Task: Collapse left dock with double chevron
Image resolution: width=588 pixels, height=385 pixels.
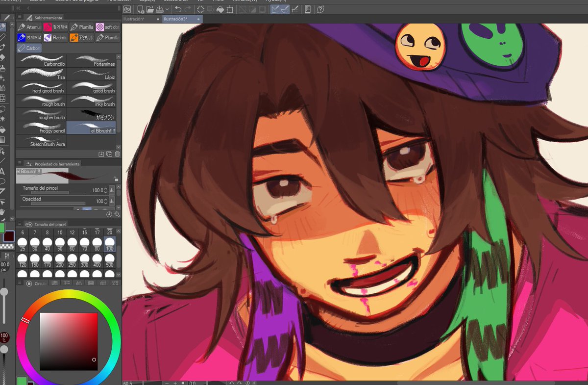Action: (x=19, y=8)
